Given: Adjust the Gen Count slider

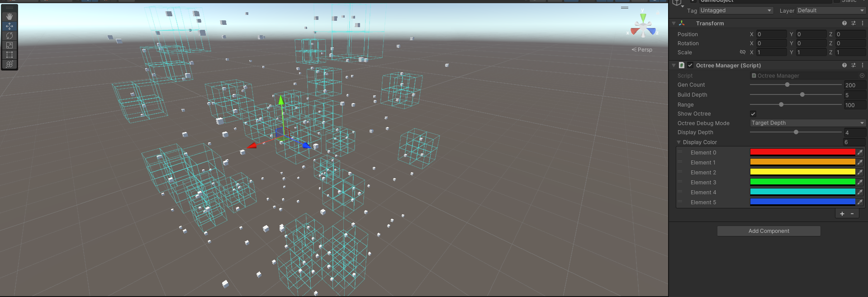Looking at the screenshot, I should click(x=796, y=85).
